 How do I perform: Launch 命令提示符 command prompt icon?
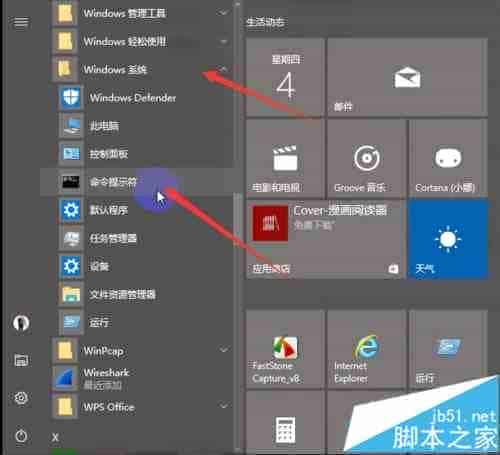coord(70,182)
